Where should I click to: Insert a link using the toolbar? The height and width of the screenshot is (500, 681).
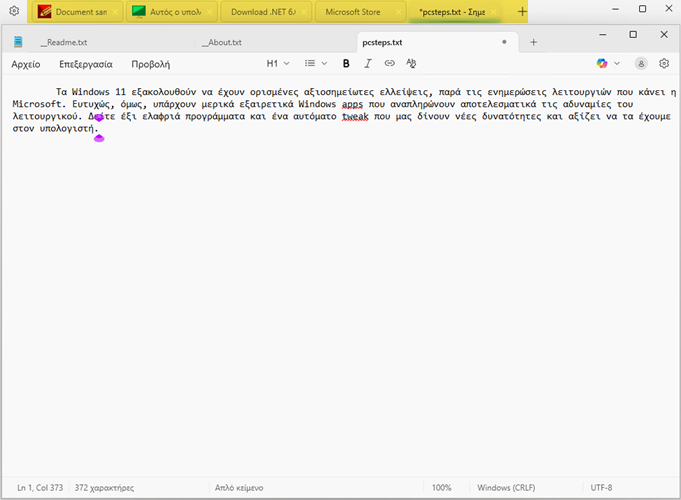389,63
